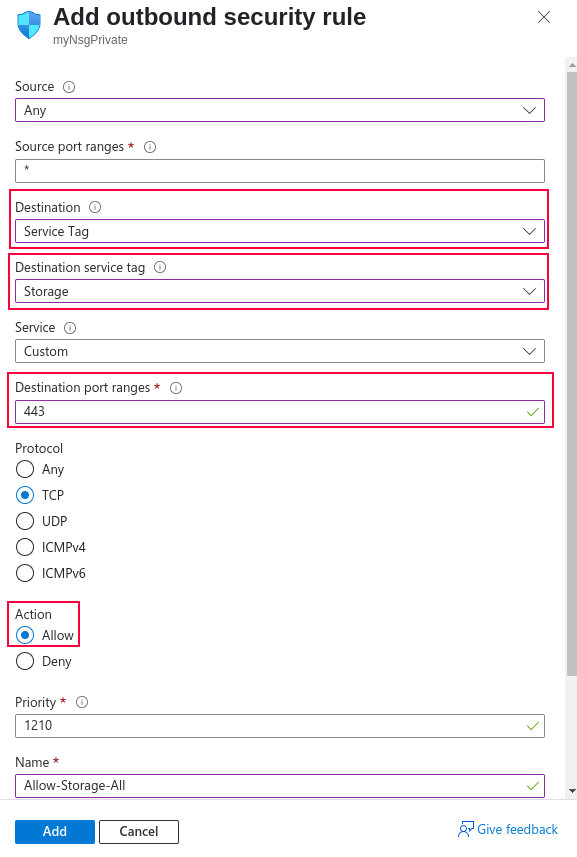Open the Service dropdown set to Custom
The height and width of the screenshot is (857, 577).
[x=280, y=351]
